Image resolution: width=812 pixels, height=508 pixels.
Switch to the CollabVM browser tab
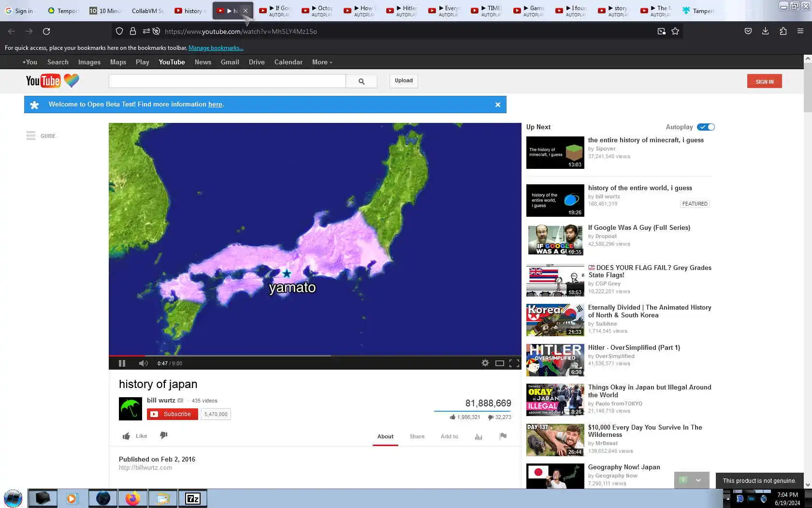pos(148,11)
